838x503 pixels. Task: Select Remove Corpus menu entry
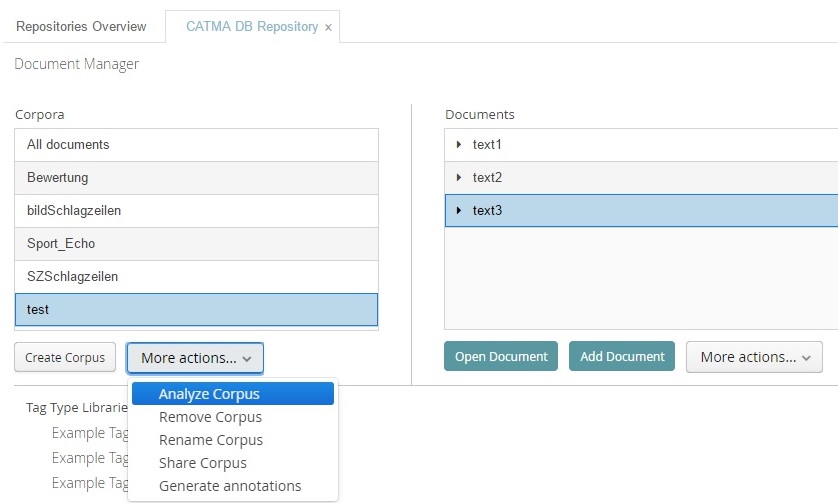(210, 417)
